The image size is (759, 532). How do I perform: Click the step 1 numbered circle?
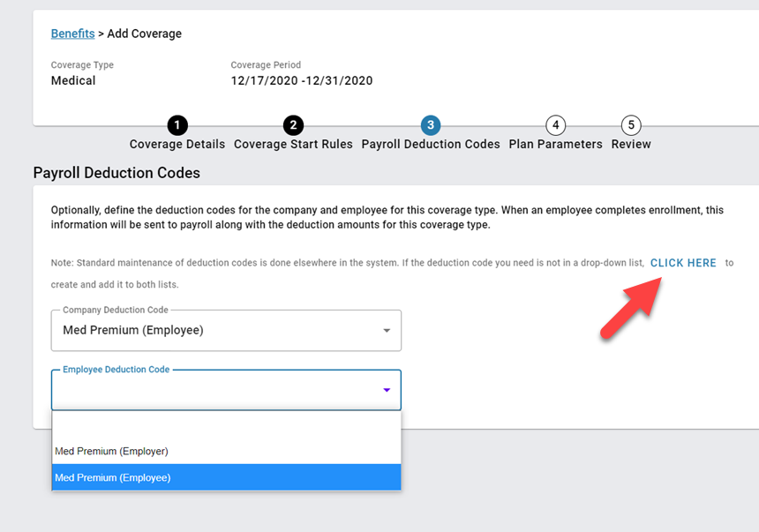click(x=177, y=125)
